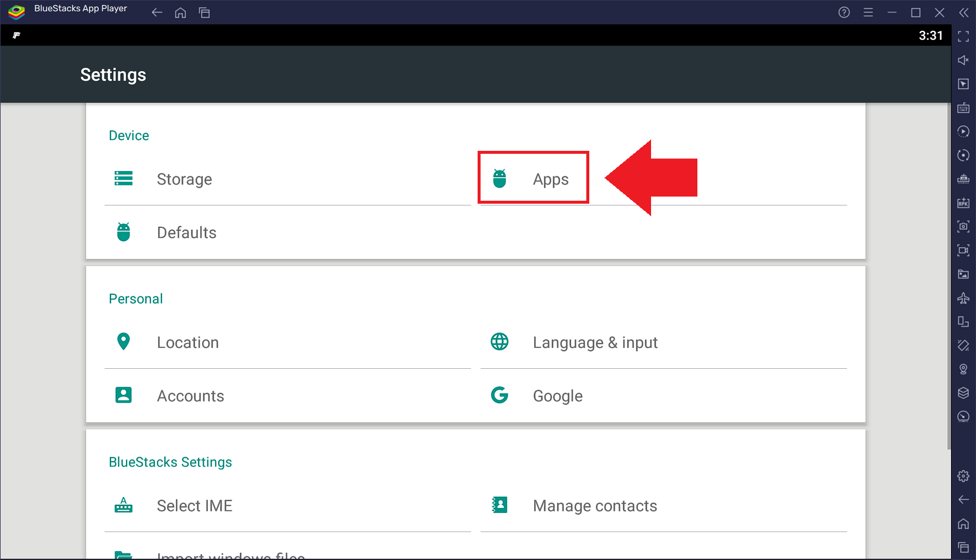Open the Macro recorder
Viewport: 976px width, 560px height.
coord(964,131)
